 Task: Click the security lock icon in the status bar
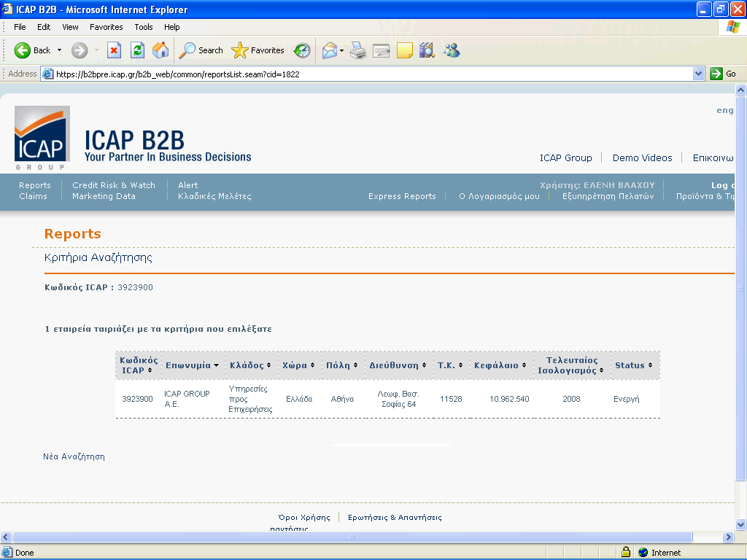(x=625, y=552)
